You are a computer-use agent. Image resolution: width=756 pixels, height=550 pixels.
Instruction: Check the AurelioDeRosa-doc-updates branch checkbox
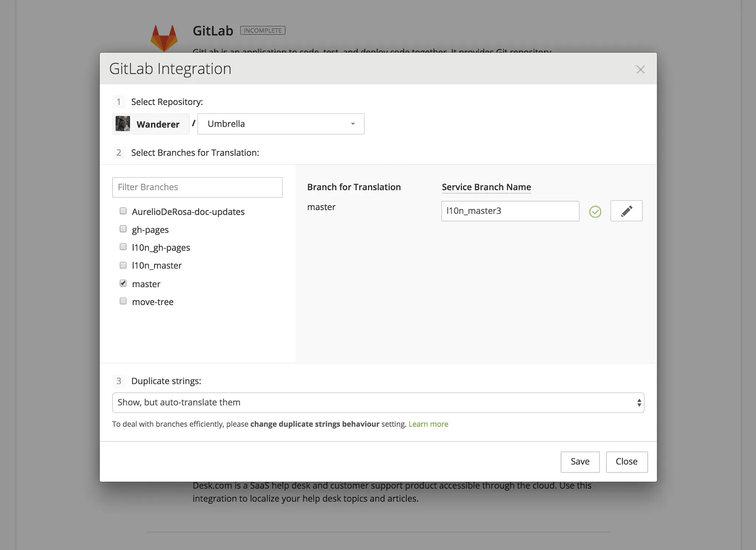click(x=123, y=211)
